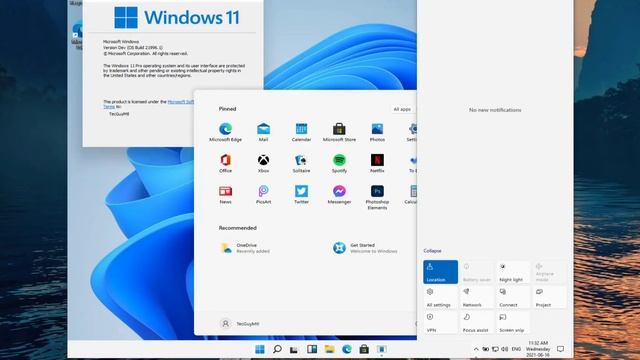Viewport: 640px width, 360px height.
Task: Open Microsoft Software License Terms link
Action: click(181, 102)
